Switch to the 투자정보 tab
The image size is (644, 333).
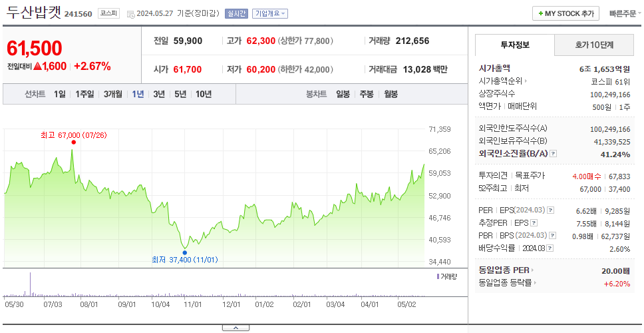pos(515,45)
